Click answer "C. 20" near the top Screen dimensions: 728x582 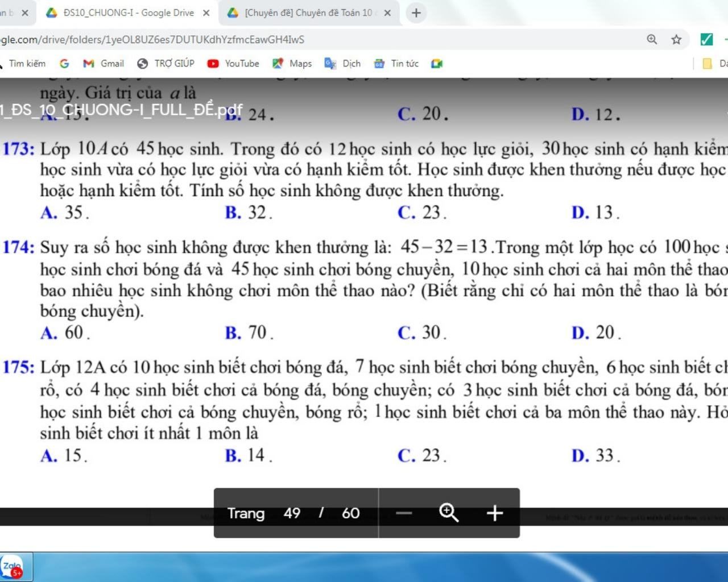[x=423, y=114]
